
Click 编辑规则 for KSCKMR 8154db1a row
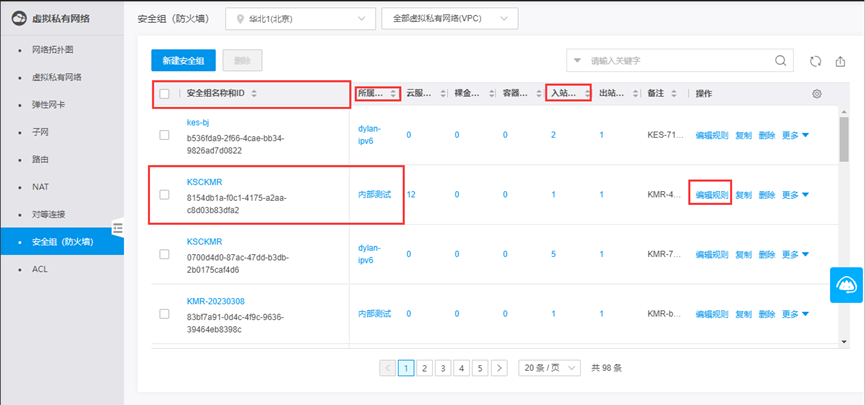tap(712, 194)
